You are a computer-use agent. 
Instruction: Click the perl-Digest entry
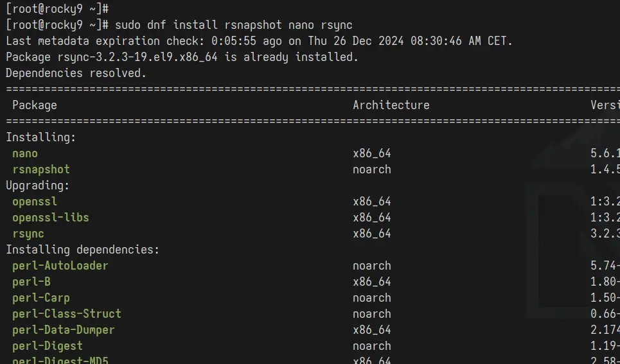click(x=48, y=346)
